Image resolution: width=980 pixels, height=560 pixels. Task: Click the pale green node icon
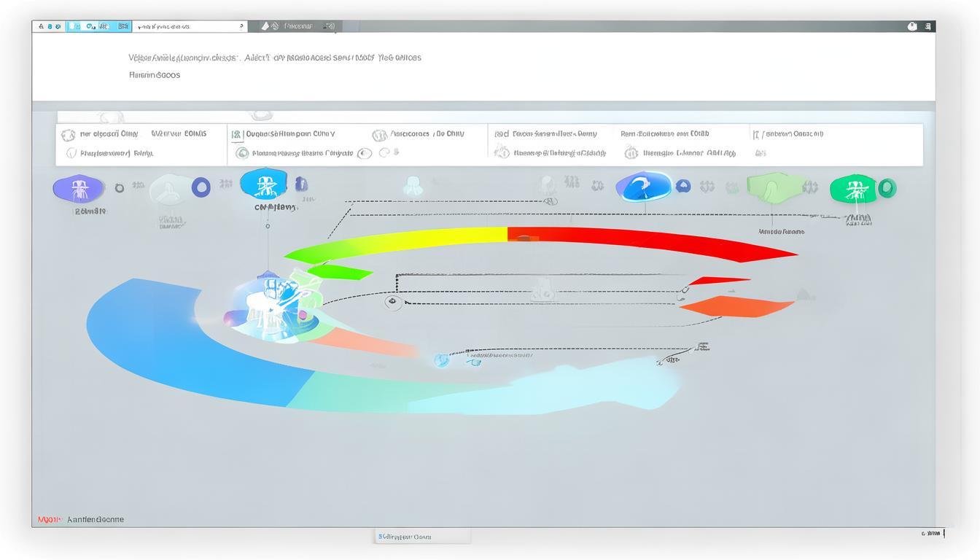776,186
